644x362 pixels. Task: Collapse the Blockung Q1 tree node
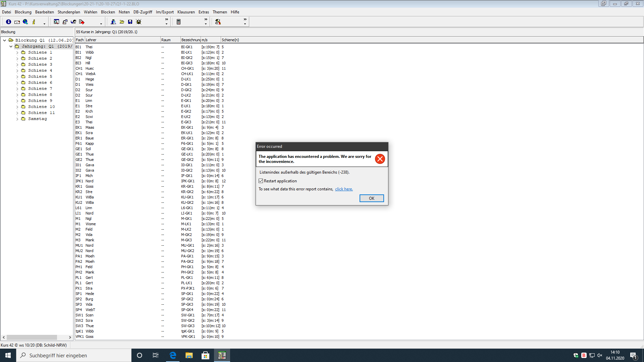pyautogui.click(x=5, y=40)
